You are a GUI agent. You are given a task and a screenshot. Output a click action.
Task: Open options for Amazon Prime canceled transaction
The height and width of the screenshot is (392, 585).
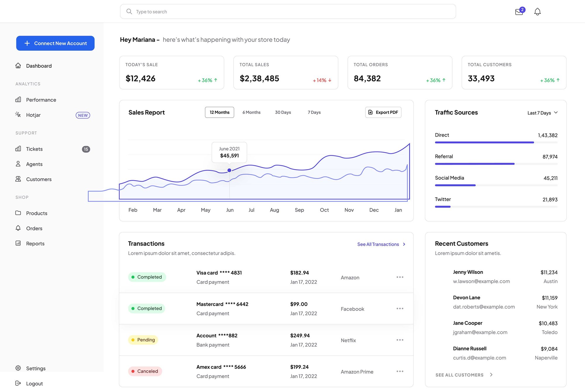coord(400,371)
